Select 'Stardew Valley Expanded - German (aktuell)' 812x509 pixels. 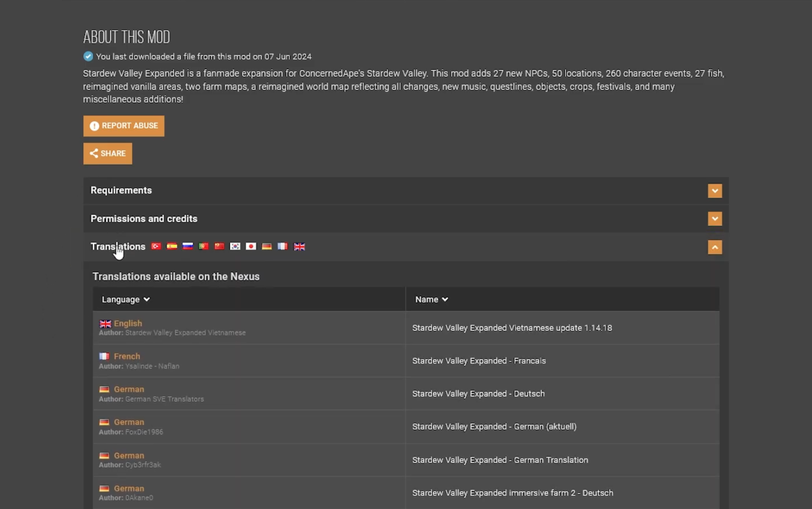(495, 427)
